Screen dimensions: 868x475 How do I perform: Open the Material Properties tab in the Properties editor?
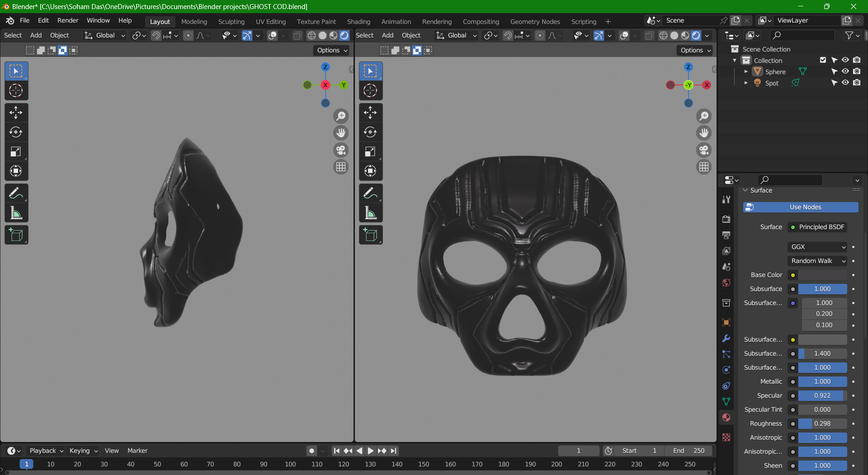coord(726,417)
